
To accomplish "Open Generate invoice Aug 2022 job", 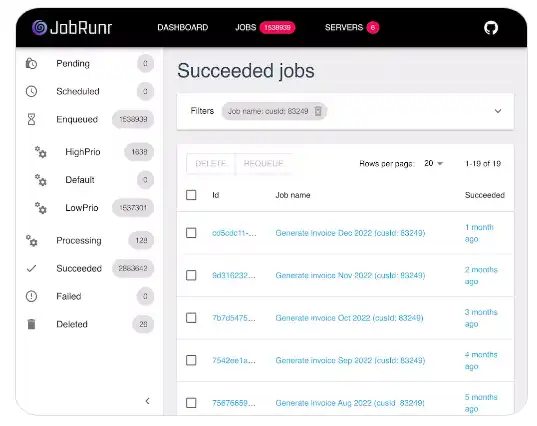I will (x=350, y=403).
